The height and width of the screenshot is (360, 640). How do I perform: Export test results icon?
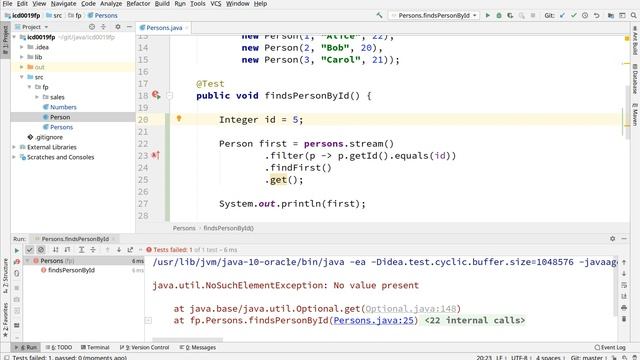130,249
